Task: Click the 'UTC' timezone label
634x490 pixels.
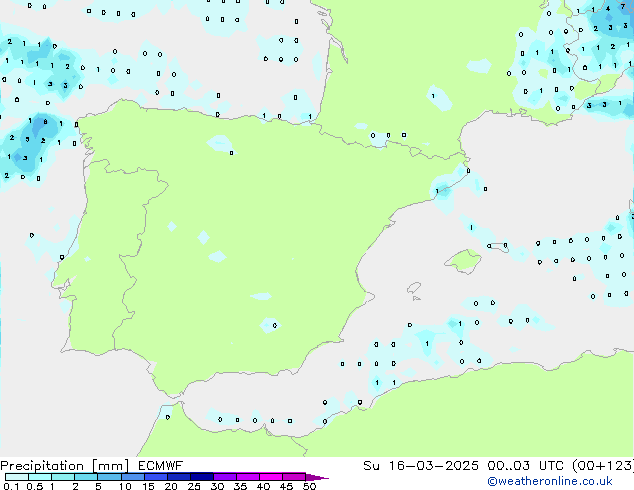Action: [551, 466]
